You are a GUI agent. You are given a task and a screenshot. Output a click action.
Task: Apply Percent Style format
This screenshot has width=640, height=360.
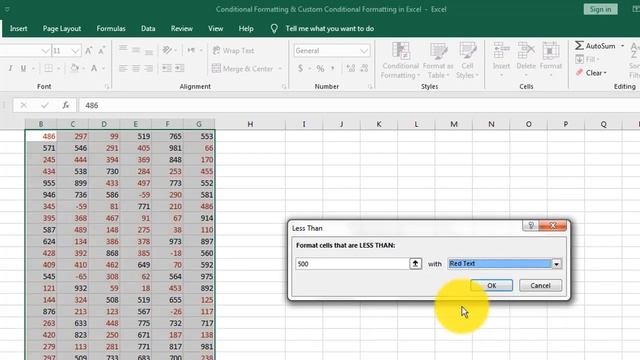pos(320,69)
